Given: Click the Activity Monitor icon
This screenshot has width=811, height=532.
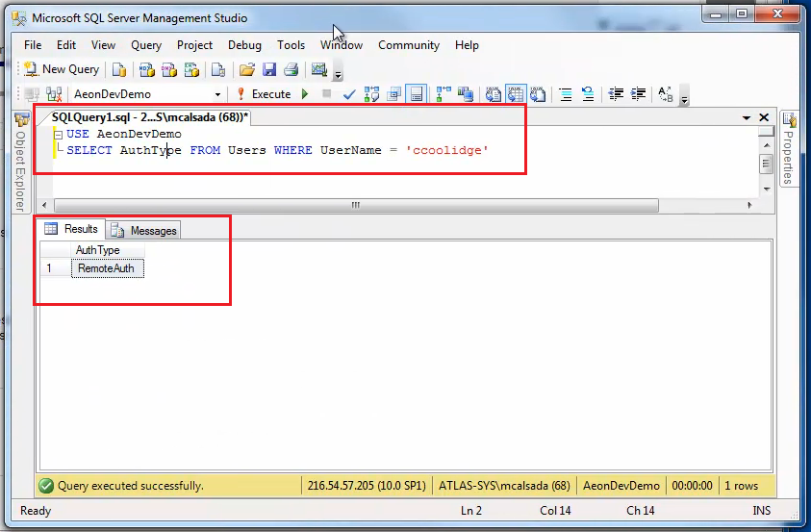Looking at the screenshot, I should (319, 69).
